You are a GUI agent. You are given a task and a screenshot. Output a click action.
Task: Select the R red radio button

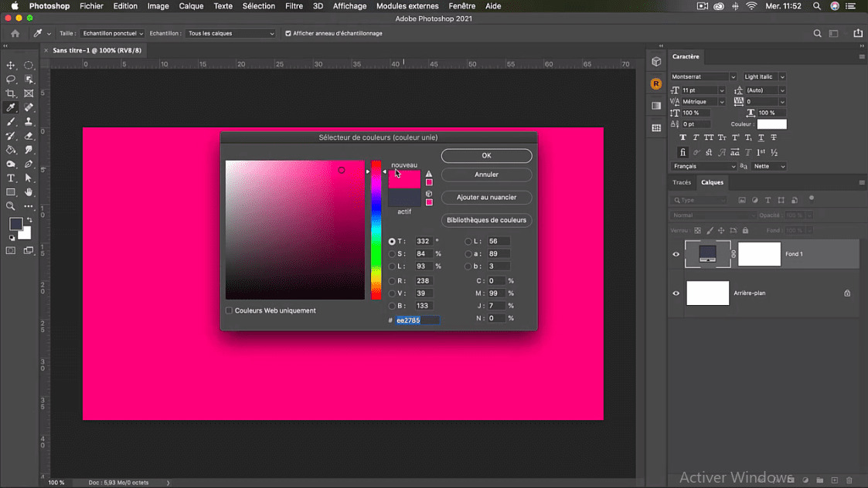[x=392, y=281]
